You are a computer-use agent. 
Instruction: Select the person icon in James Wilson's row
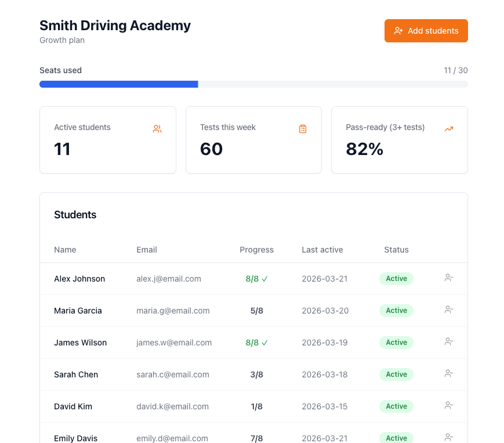coord(448,342)
